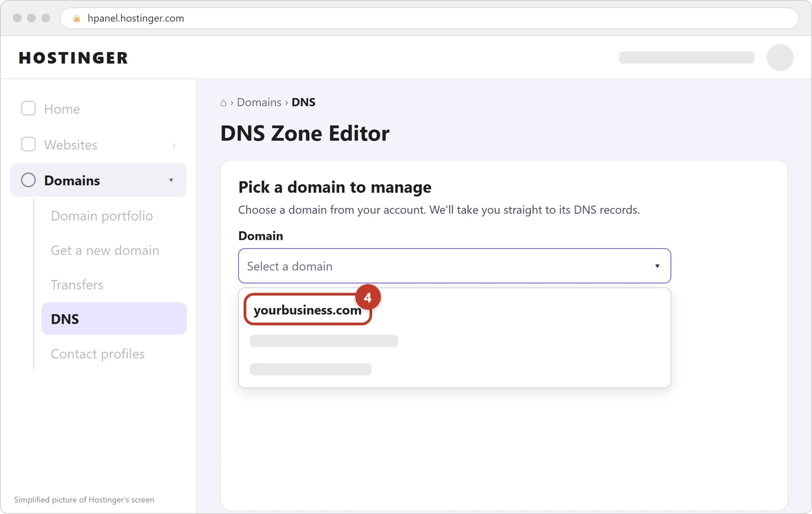The image size is (812, 514).
Task: Click the middle browser window minimize dot
Action: coord(31,18)
